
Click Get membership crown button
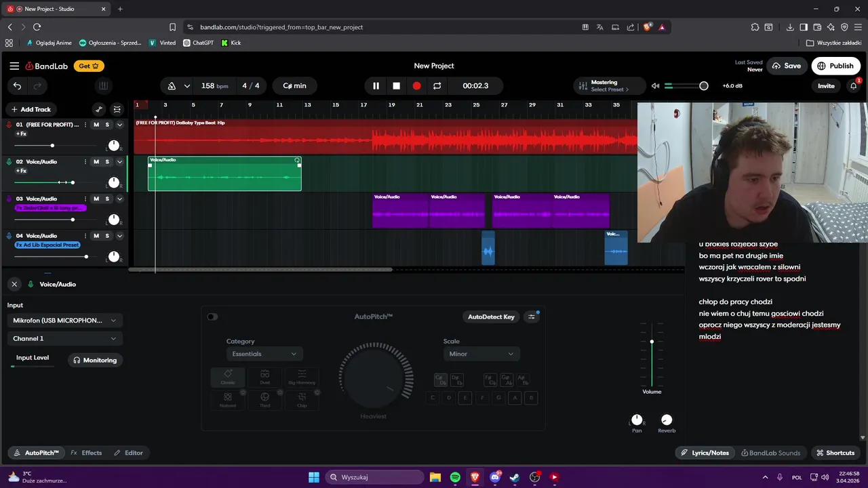click(89, 66)
